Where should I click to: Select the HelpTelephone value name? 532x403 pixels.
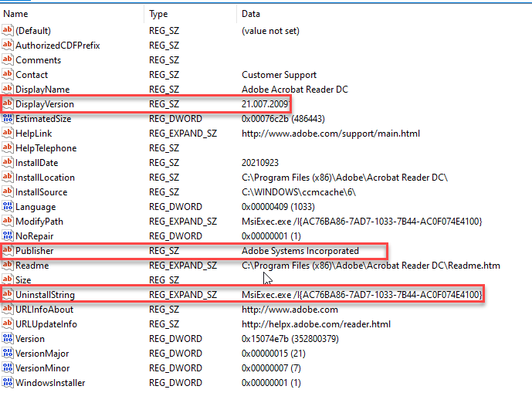pyautogui.click(x=46, y=148)
